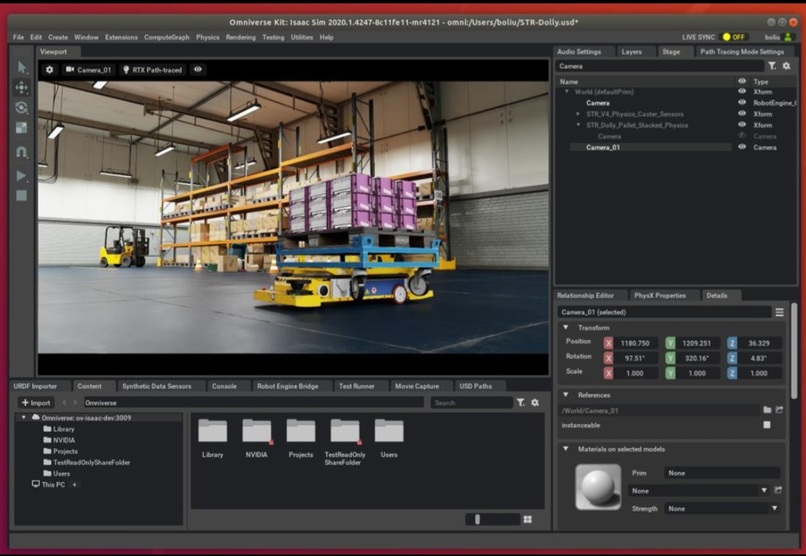The image size is (806, 556).
Task: Open the Rendering menu
Action: point(241,37)
